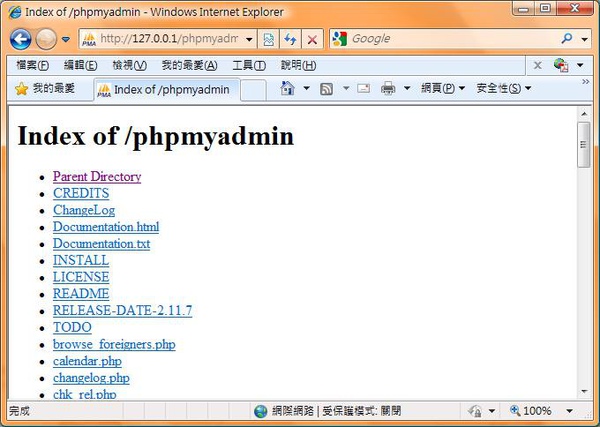Open the TODO link
Viewport: 600px width, 427px height.
72,328
